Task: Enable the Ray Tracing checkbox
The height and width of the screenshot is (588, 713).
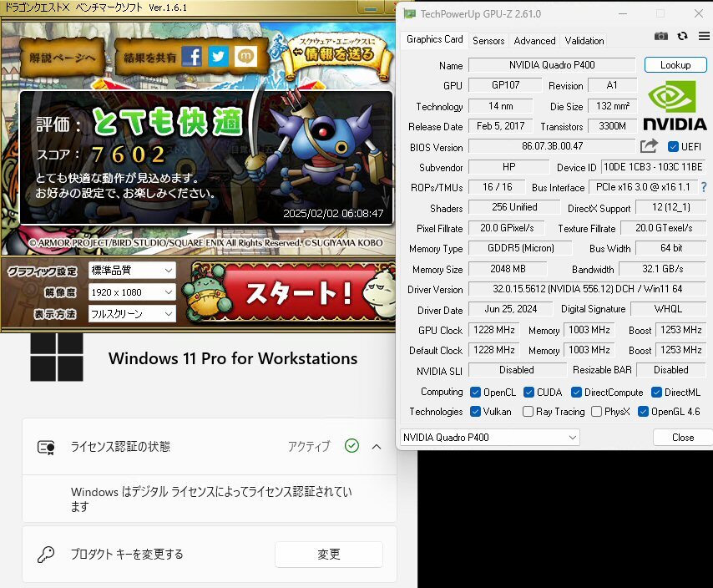Action: point(528,412)
